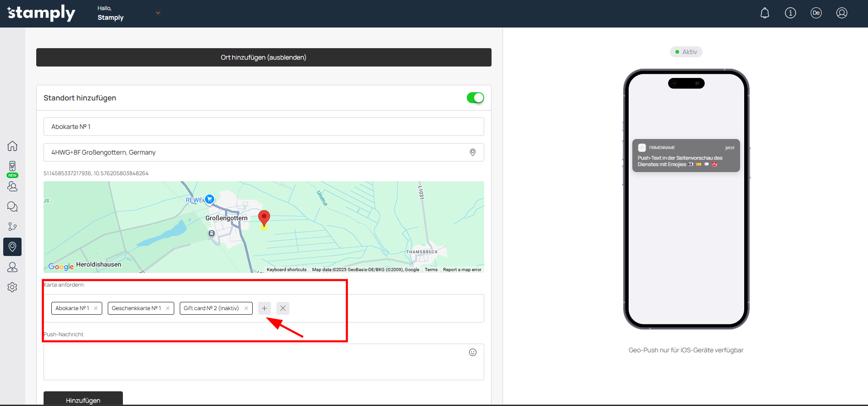Open the notifications bell icon
Screen dimensions: 868x406
(764, 13)
